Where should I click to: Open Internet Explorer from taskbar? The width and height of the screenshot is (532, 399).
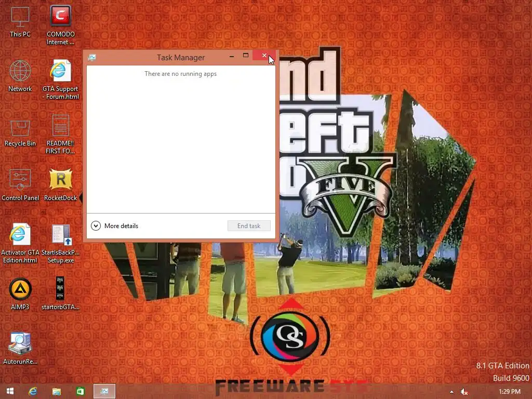(33, 391)
